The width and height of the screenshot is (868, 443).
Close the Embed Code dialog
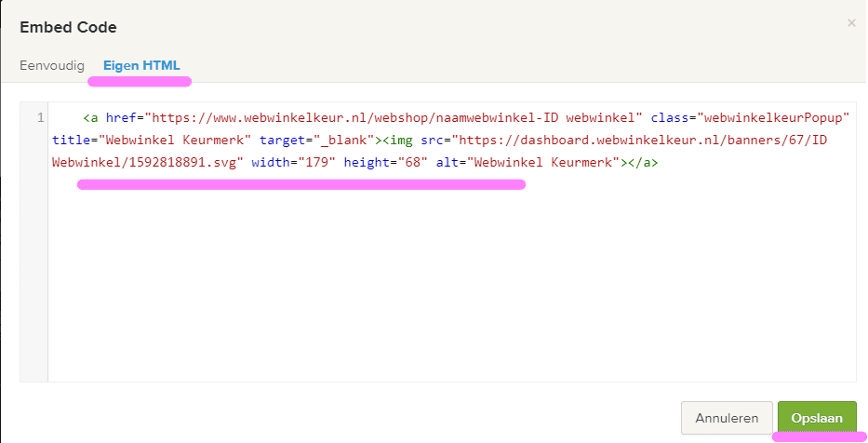coord(850,23)
